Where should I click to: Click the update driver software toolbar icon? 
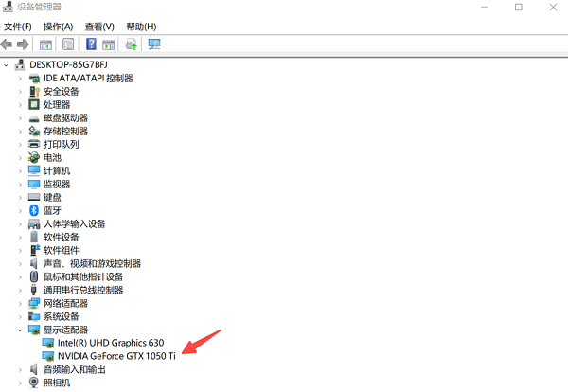coord(132,44)
